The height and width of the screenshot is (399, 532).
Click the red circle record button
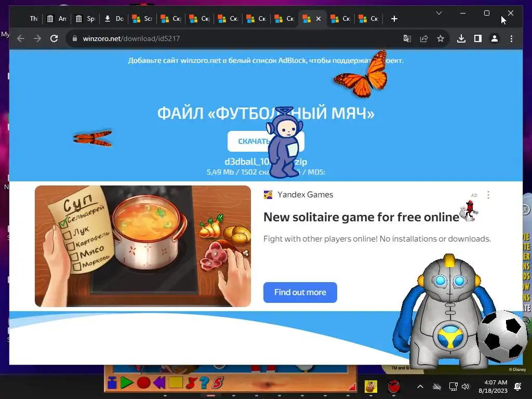click(143, 383)
